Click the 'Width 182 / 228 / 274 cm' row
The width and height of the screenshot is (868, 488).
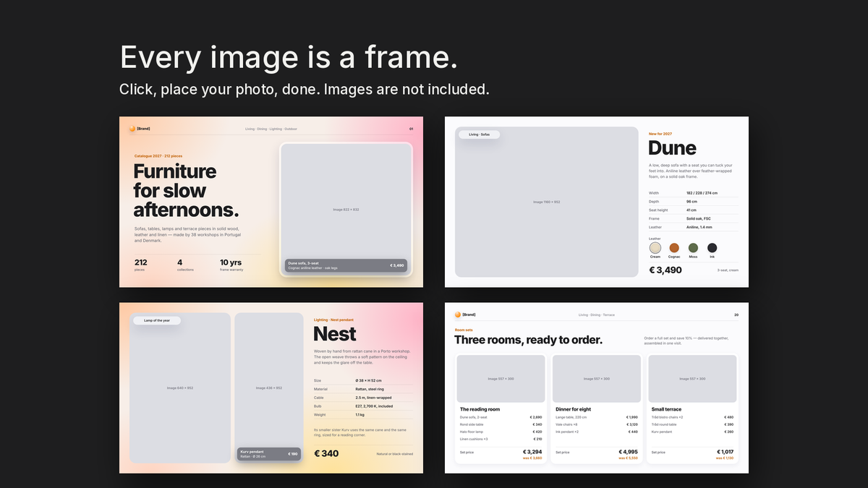[694, 193]
